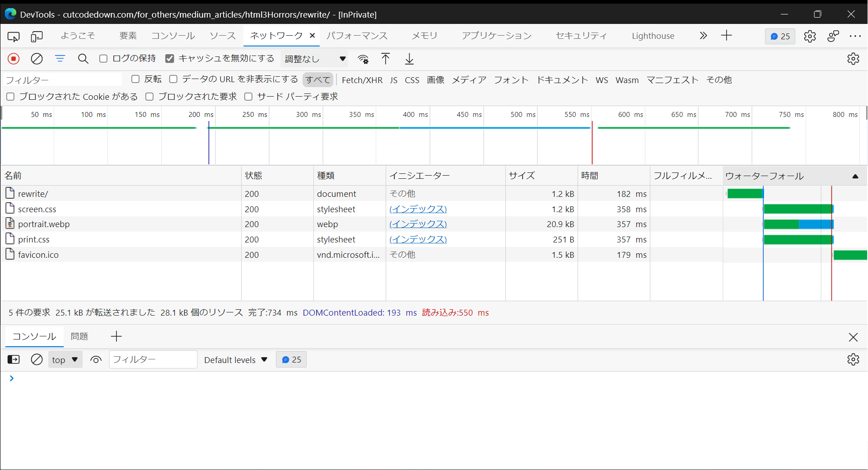The image size is (868, 470).
Task: Toggle the network filter bar icon
Action: pos(60,59)
